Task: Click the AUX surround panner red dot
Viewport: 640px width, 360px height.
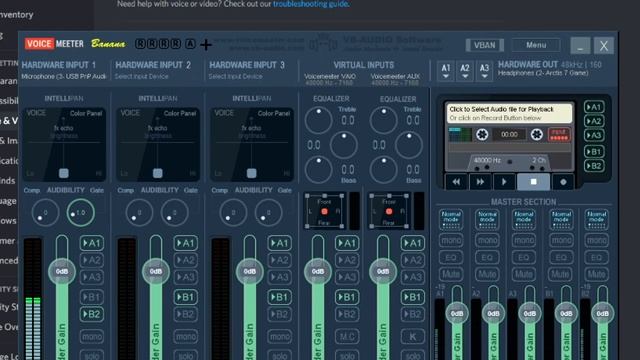Action: [x=389, y=211]
